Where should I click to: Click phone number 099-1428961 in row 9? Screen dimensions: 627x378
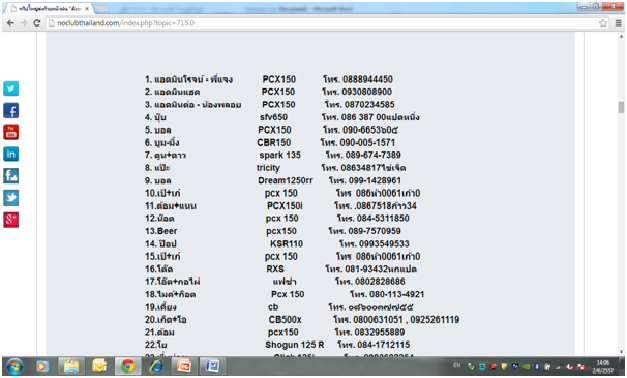point(375,180)
